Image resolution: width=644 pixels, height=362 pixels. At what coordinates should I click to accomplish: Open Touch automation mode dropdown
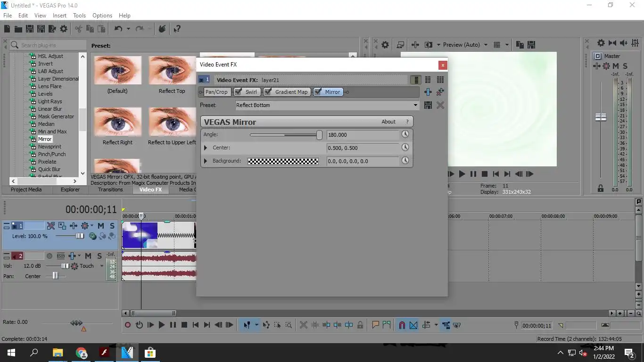[x=101, y=266]
